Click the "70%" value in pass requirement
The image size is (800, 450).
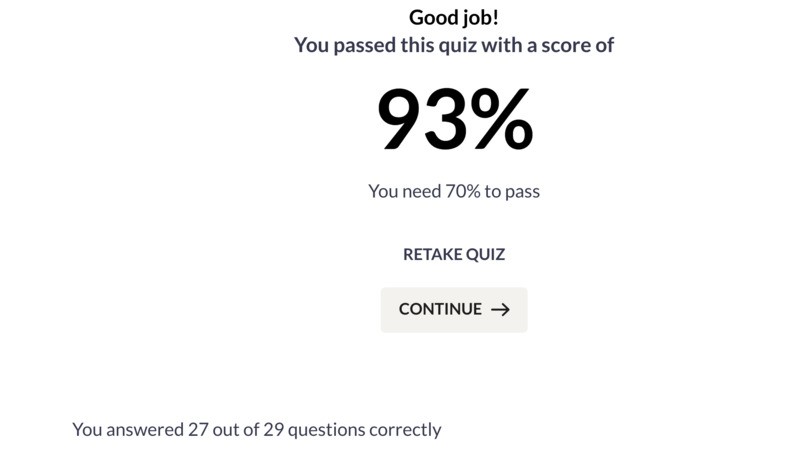coord(463,191)
